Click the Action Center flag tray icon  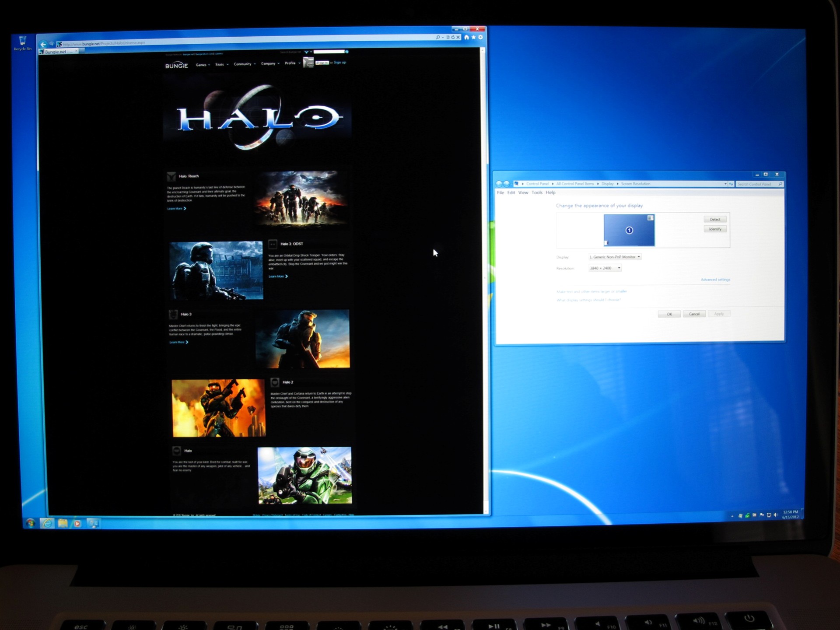(x=762, y=515)
